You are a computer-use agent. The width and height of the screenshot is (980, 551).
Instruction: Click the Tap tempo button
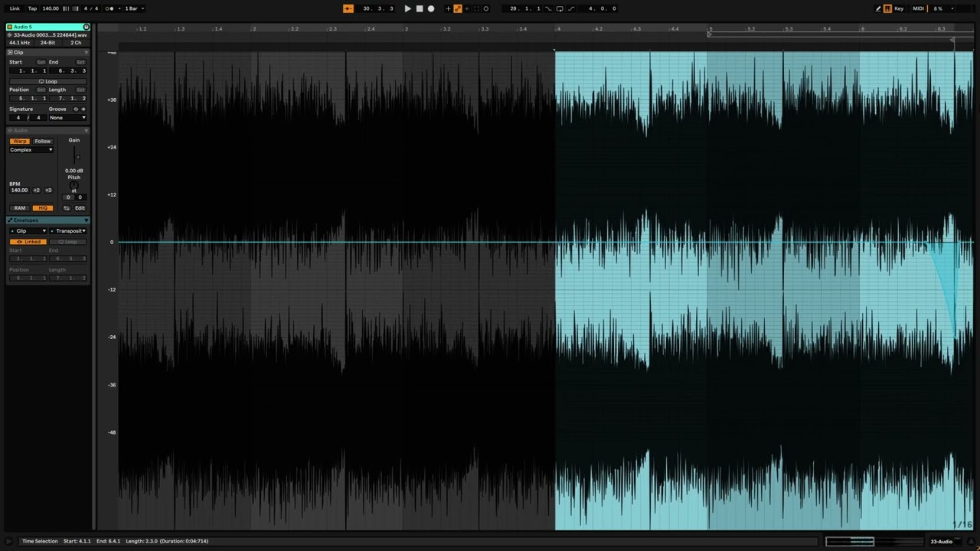pos(32,8)
